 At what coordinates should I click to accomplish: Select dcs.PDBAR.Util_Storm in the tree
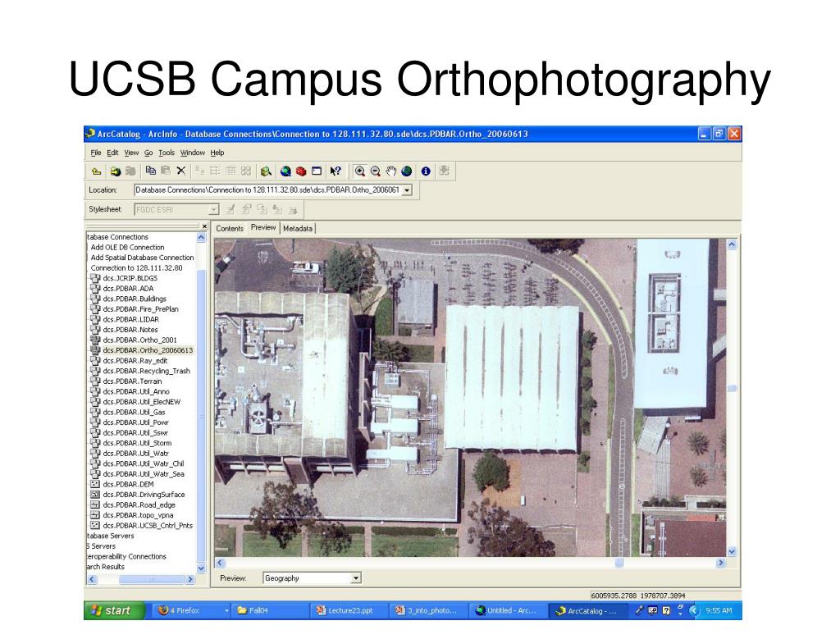137,443
